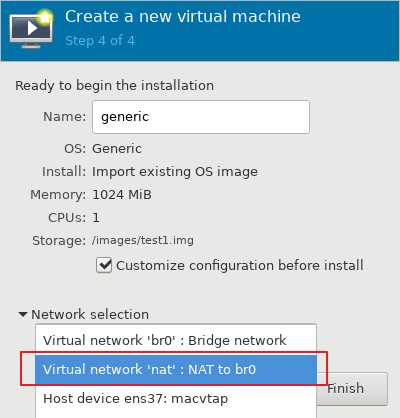400x418 pixels.
Task: Select Virtual network 'br0' Bridge network
Action: (176, 340)
